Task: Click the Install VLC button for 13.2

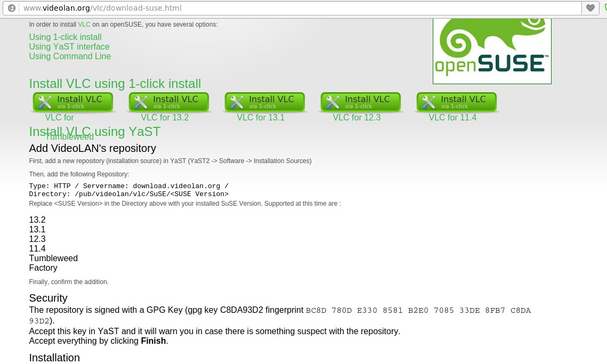Action: 169,102
